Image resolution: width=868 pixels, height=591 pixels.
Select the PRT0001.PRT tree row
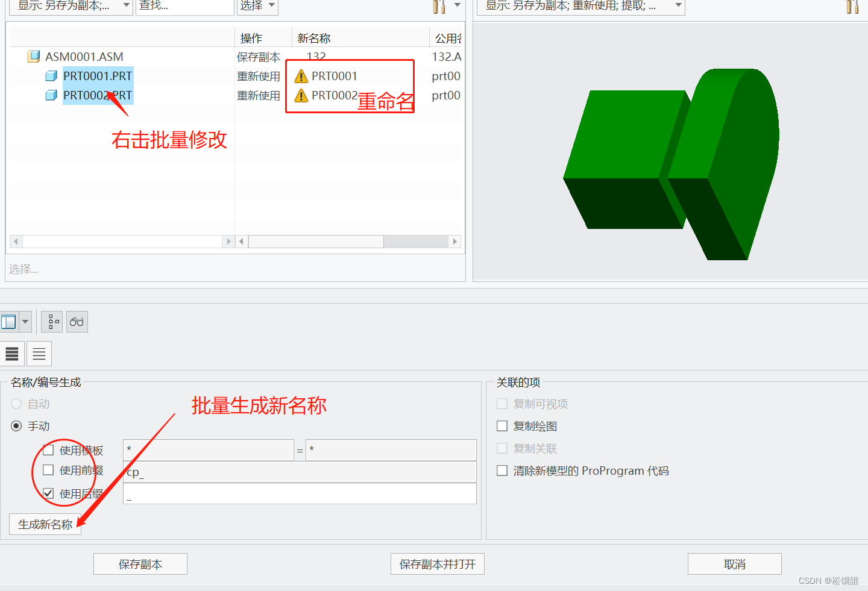click(x=98, y=76)
